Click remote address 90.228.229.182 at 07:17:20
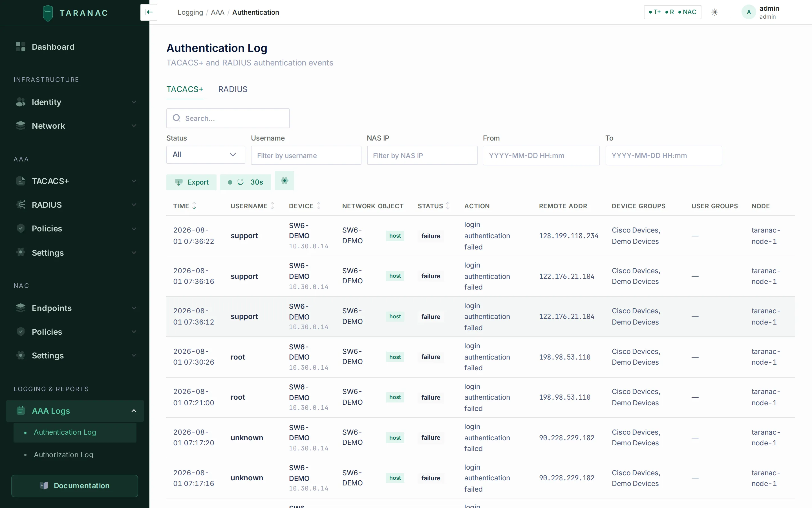This screenshot has height=508, width=812. pyautogui.click(x=566, y=438)
